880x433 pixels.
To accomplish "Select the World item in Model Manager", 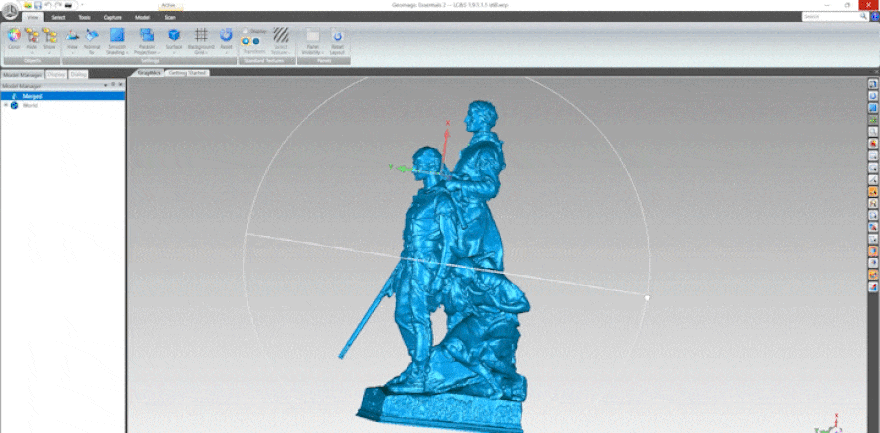I will [30, 105].
